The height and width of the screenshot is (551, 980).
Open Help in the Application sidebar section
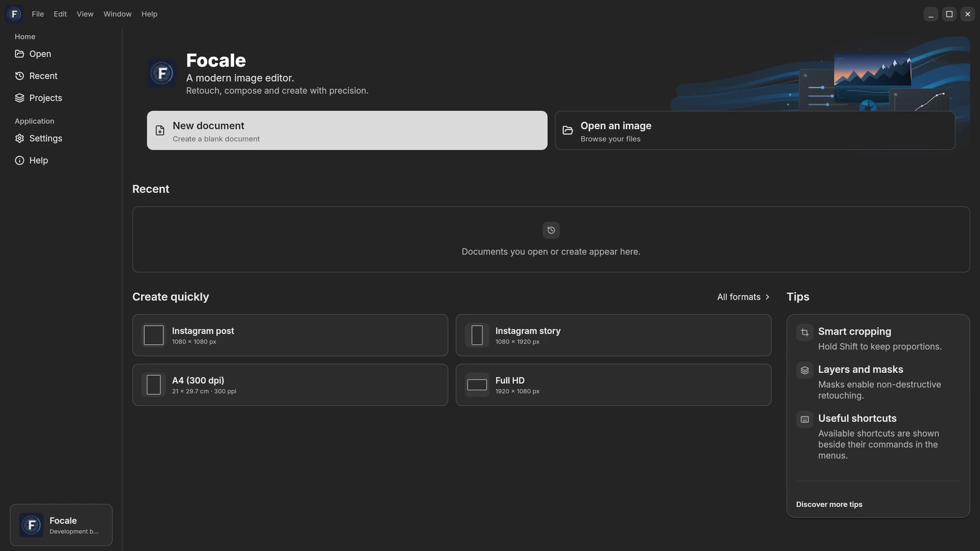(61, 160)
